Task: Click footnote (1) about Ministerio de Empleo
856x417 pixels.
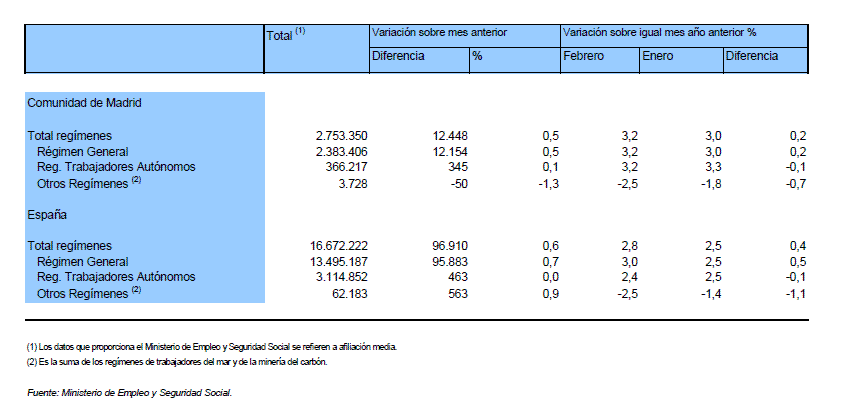Action: click(x=212, y=347)
